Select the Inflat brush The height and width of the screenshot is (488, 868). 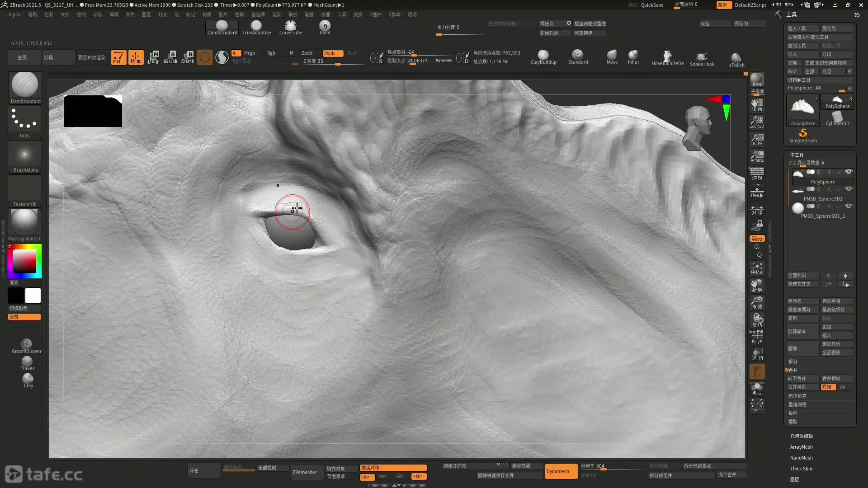633,57
